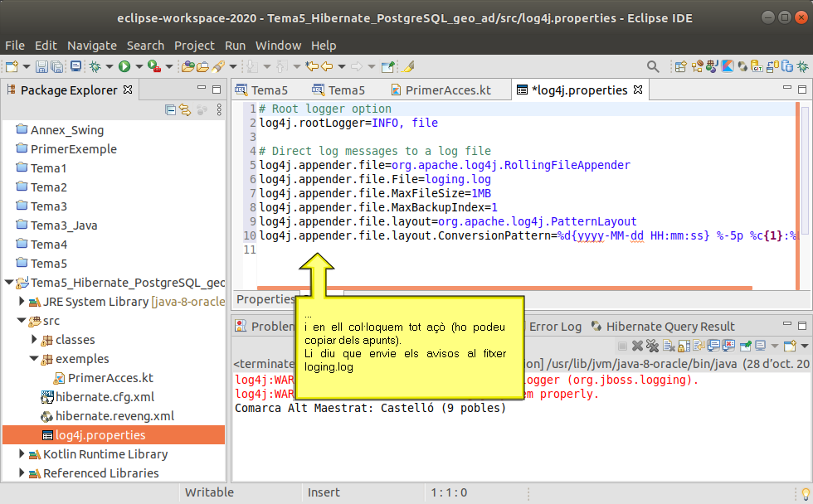Expand JRE System Library node
The height and width of the screenshot is (504, 813).
click(22, 301)
